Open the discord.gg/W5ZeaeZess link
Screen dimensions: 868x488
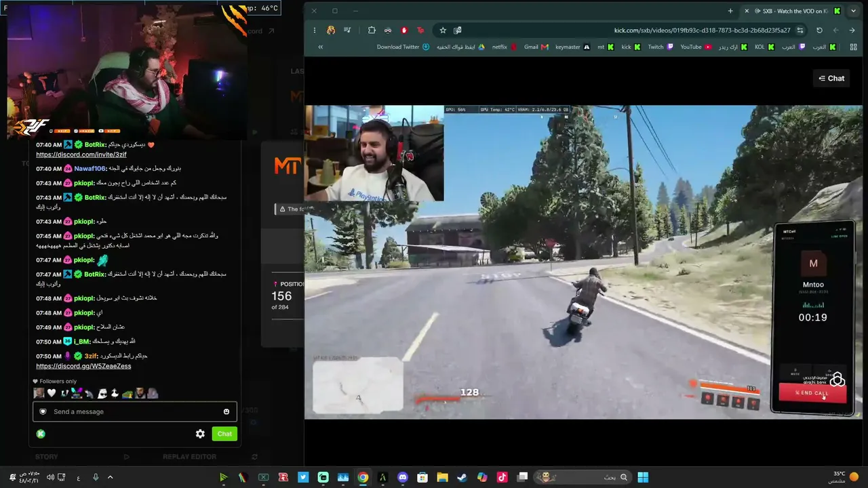point(83,366)
